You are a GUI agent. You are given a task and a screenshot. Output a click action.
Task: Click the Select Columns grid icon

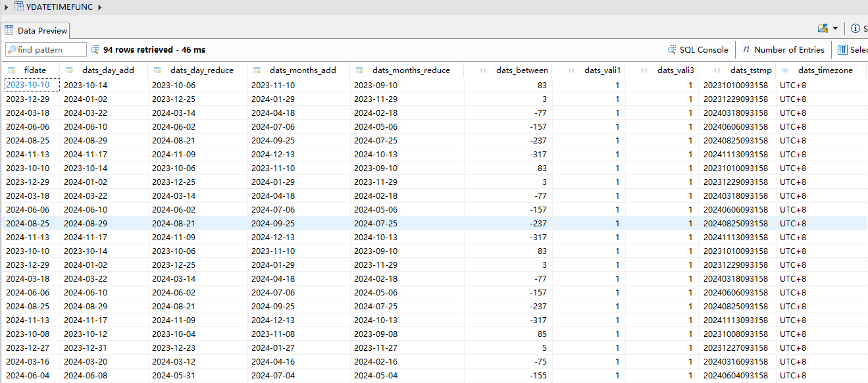coord(842,49)
